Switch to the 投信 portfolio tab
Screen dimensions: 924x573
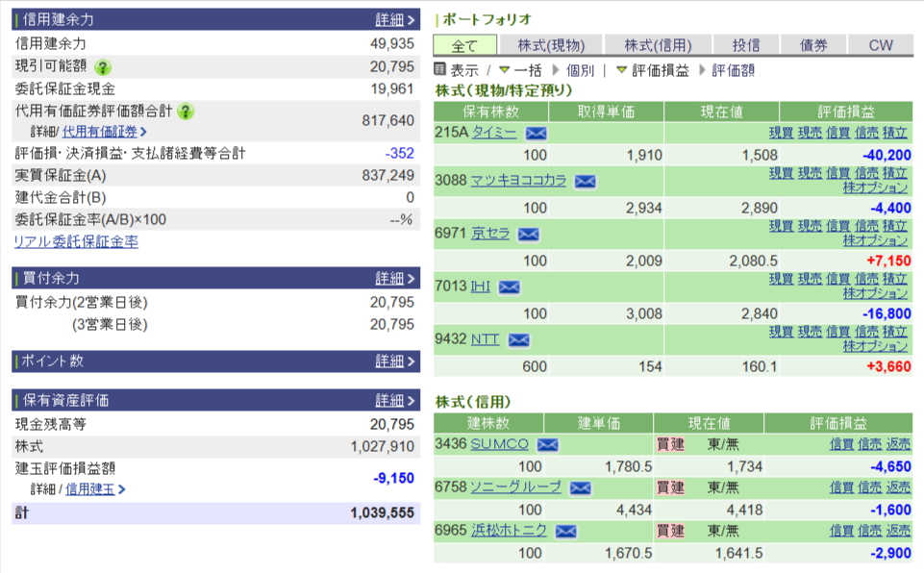click(x=746, y=45)
